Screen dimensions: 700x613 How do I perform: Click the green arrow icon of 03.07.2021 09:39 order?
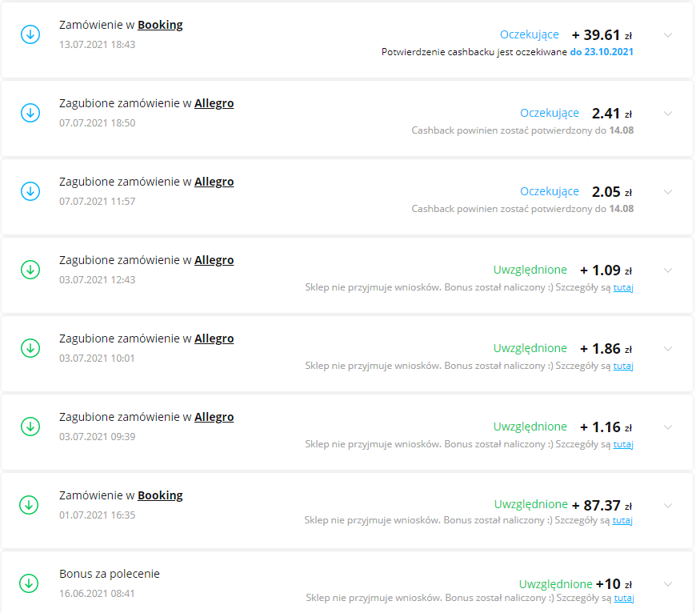(30, 427)
